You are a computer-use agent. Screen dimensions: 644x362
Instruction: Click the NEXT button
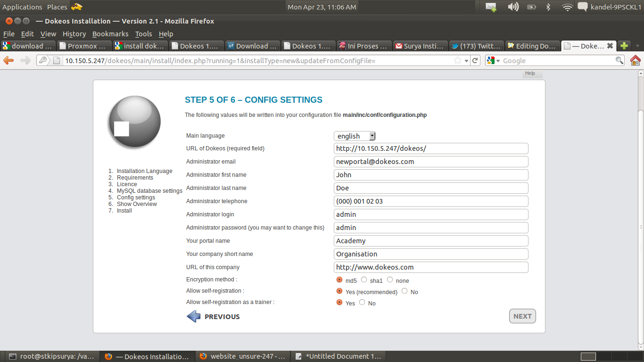[x=522, y=316]
